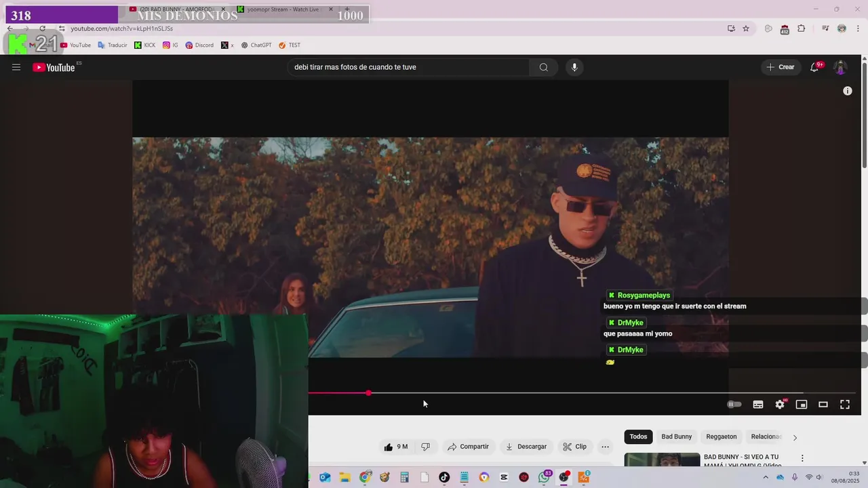Viewport: 868px width, 488px height.
Task: Start voice search with the microphone
Action: pyautogui.click(x=574, y=67)
